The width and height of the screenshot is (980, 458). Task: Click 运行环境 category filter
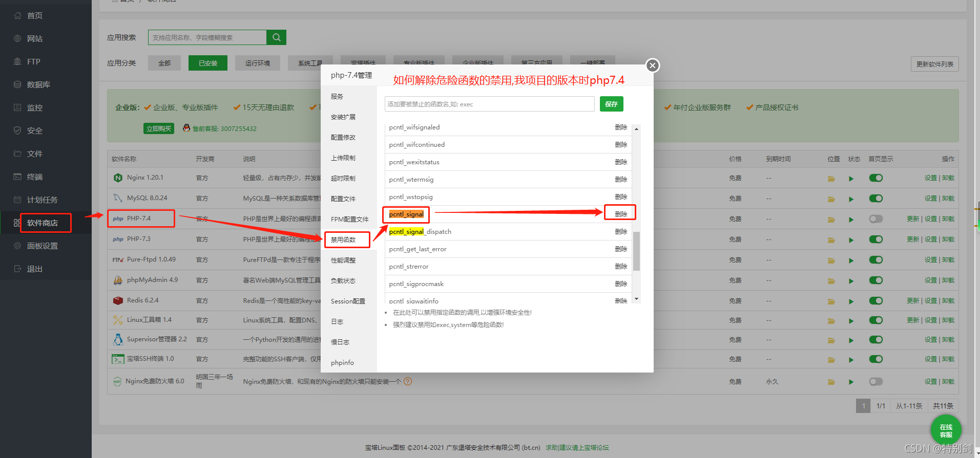pyautogui.click(x=258, y=63)
